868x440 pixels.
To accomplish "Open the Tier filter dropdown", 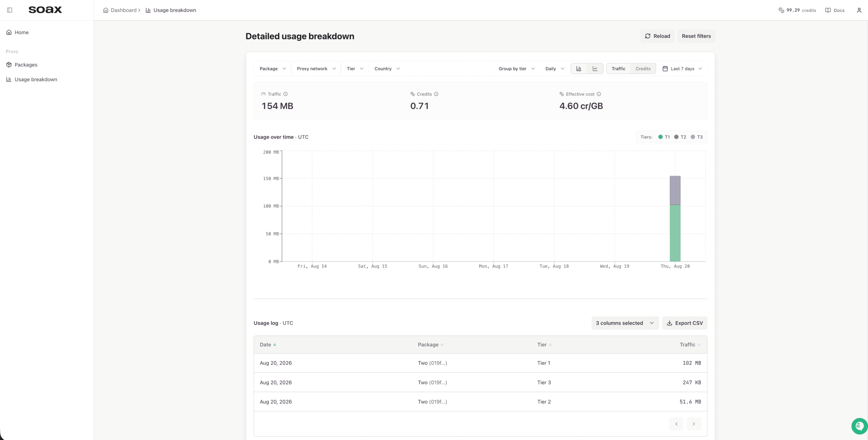I will [355, 68].
